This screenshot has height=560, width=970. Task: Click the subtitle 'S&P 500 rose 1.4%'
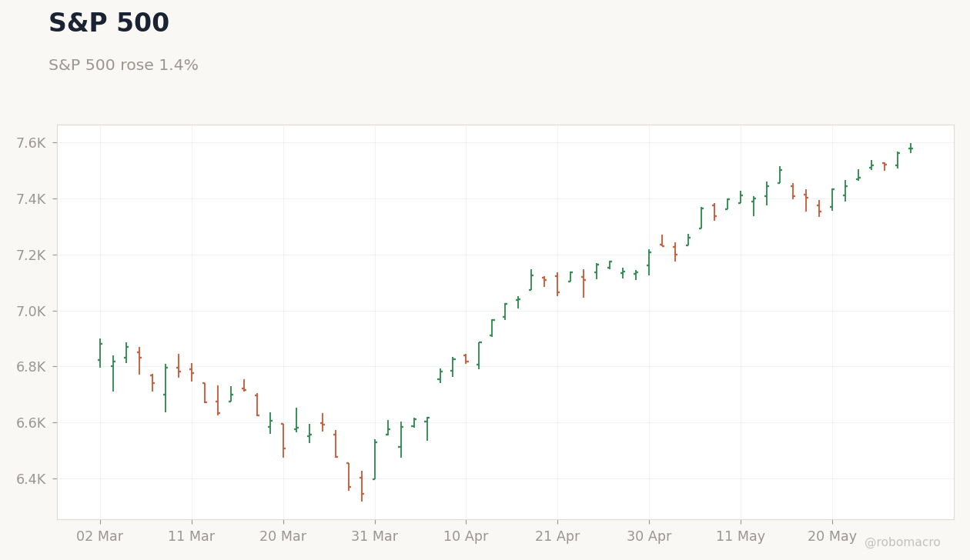click(123, 65)
